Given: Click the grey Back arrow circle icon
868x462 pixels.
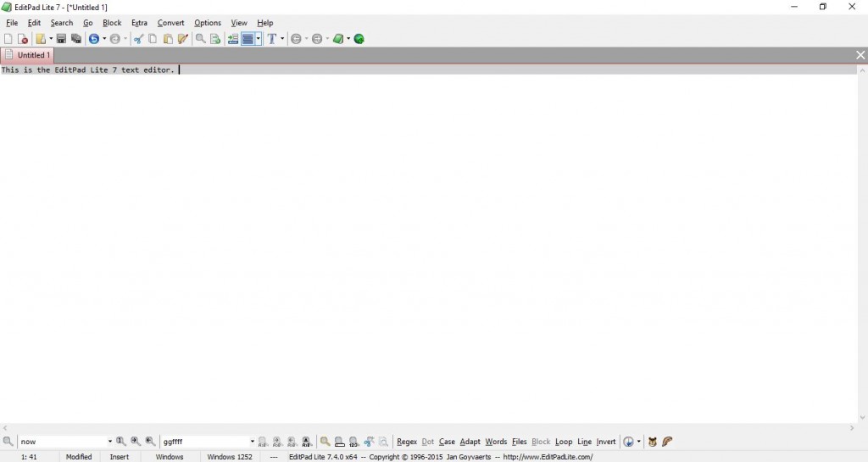Looking at the screenshot, I should [296, 39].
